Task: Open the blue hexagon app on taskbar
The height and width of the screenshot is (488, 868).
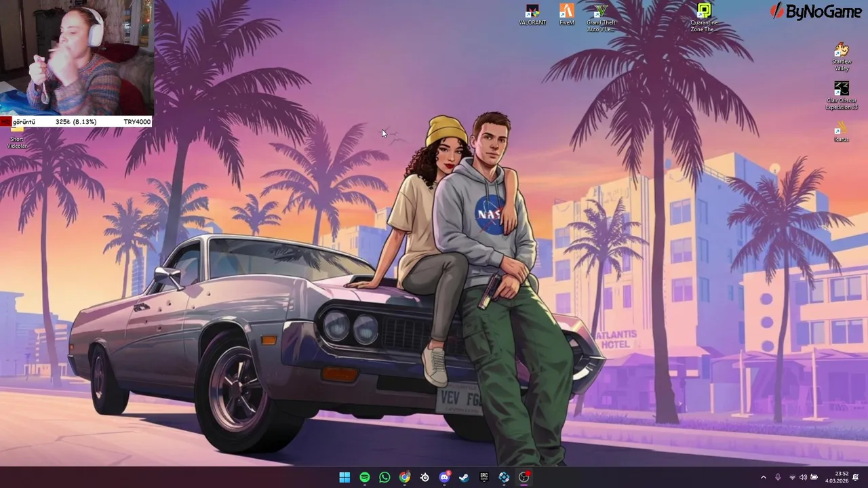Action: (x=504, y=477)
